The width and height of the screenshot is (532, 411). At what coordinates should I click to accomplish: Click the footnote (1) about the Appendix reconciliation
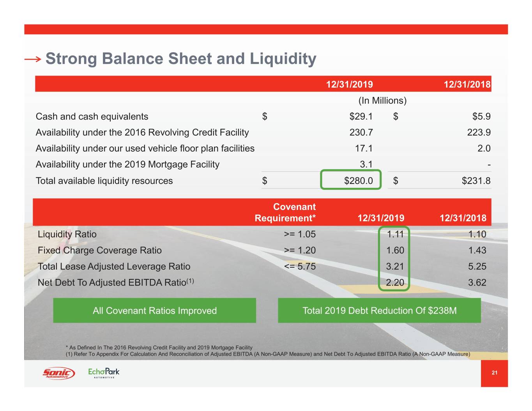(268, 354)
